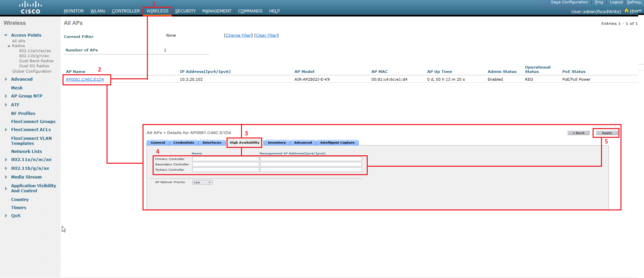Switch to the Inventory tab

coord(277,143)
